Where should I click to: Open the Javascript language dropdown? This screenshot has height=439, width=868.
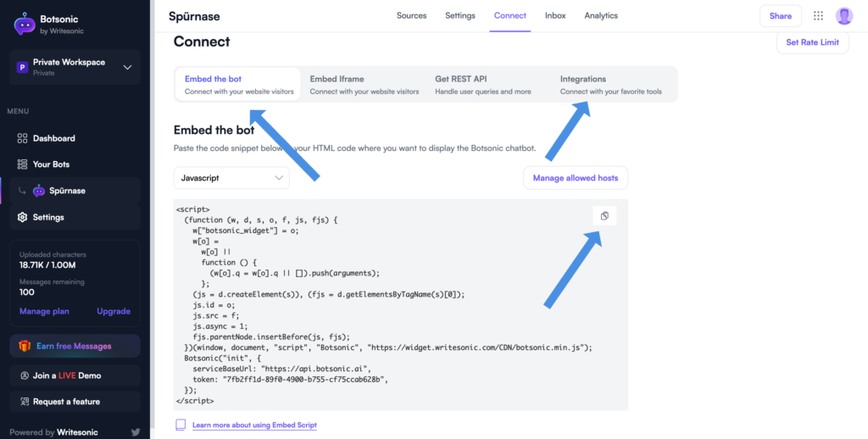pyautogui.click(x=231, y=178)
